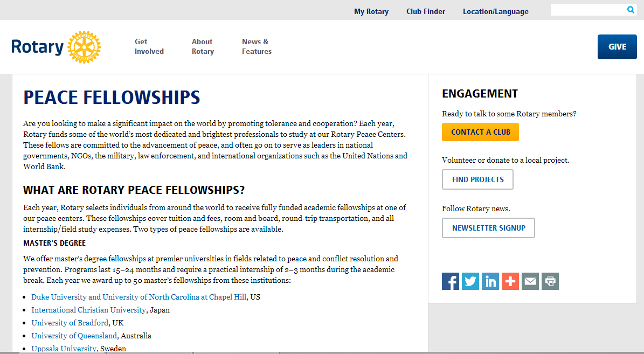Click the search magnifier icon
Screen dimensions: 644x354
[631, 10]
